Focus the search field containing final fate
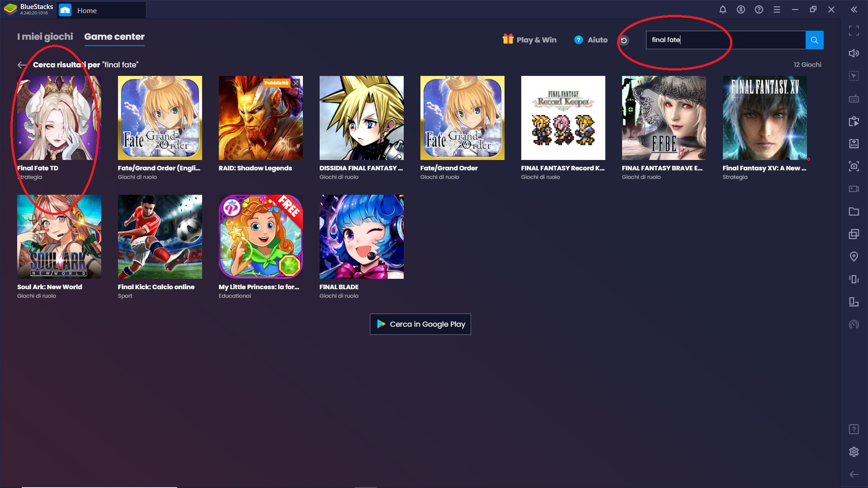 click(x=726, y=40)
